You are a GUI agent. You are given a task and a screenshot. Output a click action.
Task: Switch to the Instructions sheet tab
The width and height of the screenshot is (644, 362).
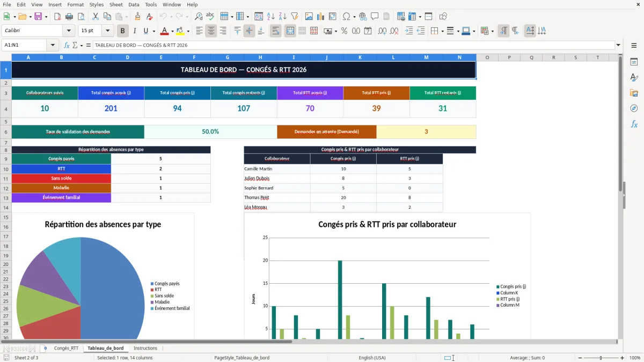coord(145,348)
